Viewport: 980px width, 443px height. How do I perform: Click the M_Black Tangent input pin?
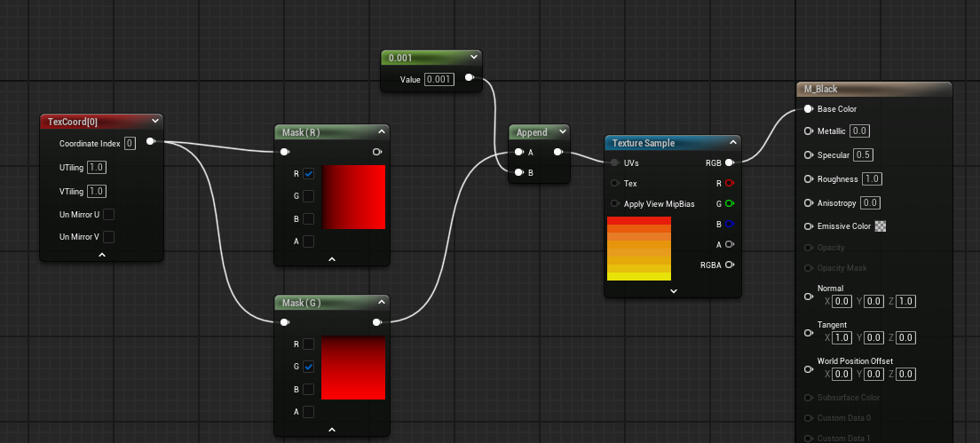point(808,333)
